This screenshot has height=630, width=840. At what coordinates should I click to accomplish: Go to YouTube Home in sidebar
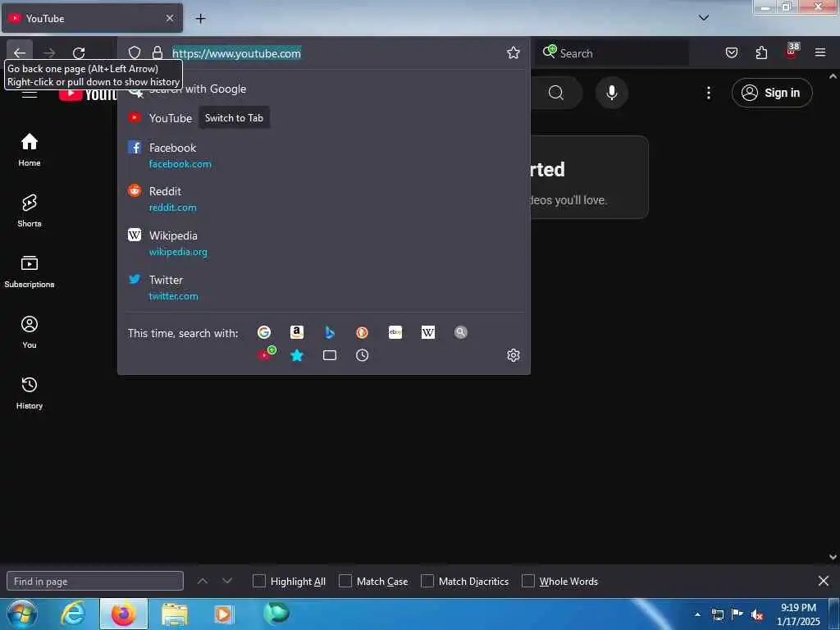coord(30,149)
